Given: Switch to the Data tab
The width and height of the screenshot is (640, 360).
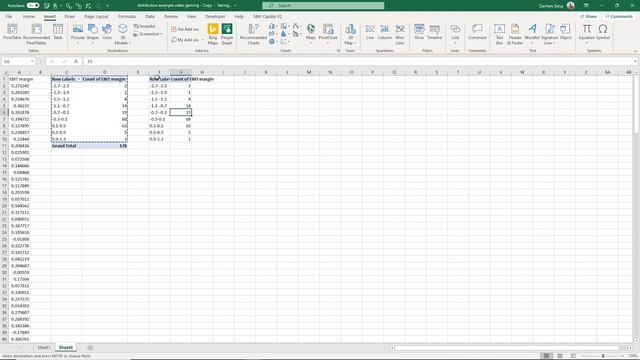Looking at the screenshot, I should (x=150, y=16).
